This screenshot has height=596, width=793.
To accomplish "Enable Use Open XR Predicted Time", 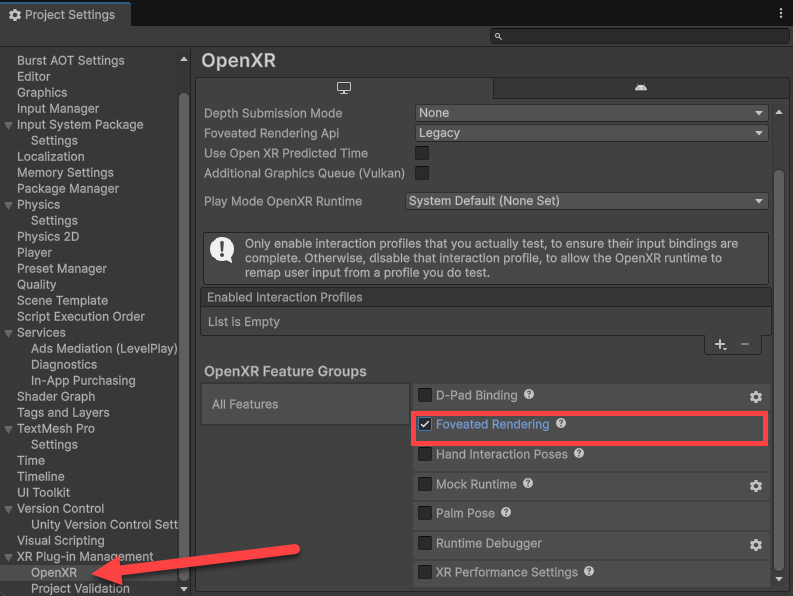I will (422, 153).
